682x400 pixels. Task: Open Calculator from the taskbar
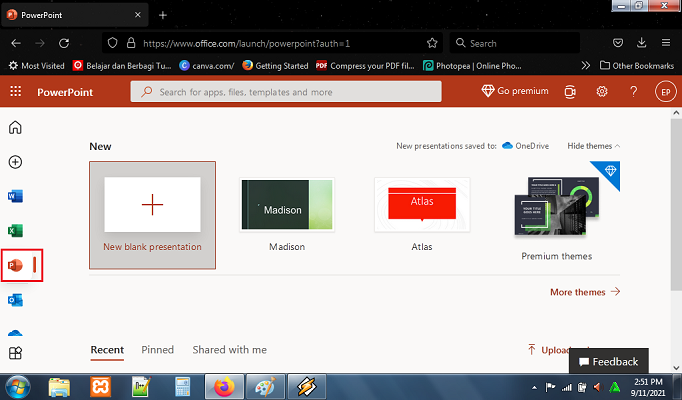[183, 387]
